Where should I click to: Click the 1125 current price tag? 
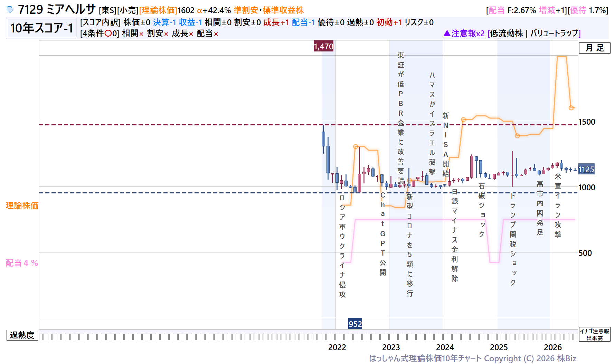pyautogui.click(x=586, y=170)
